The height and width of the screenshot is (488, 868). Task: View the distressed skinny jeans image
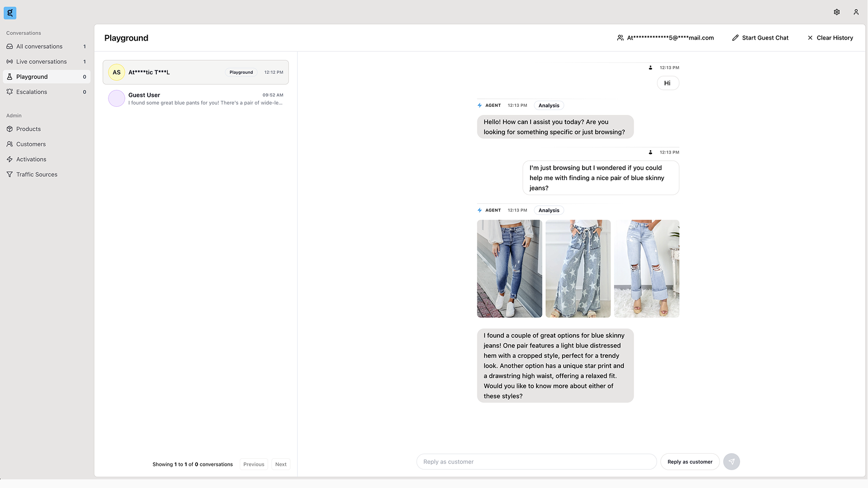[x=509, y=268]
